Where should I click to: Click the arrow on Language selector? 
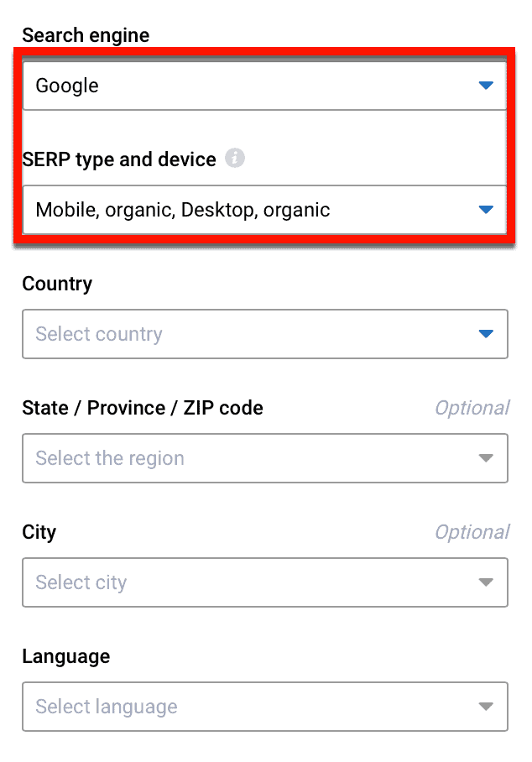[485, 707]
